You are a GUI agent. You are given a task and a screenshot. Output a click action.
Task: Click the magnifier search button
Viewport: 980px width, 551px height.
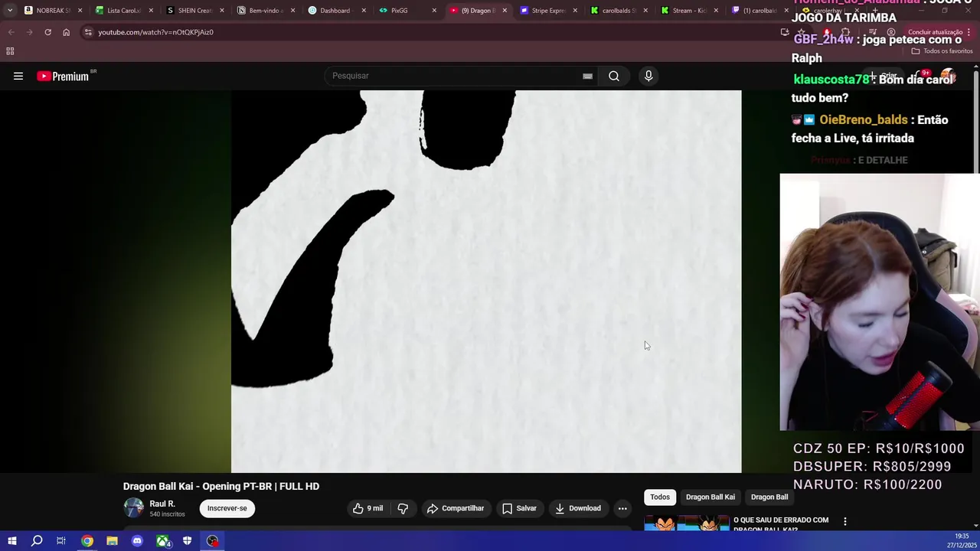614,76
